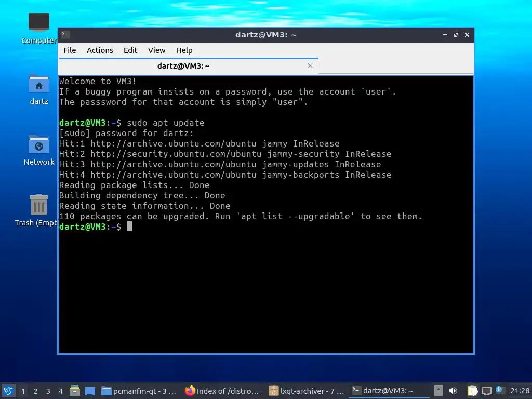
Task: Switch to pcmanfm-qt taskbar window
Action: (x=139, y=391)
